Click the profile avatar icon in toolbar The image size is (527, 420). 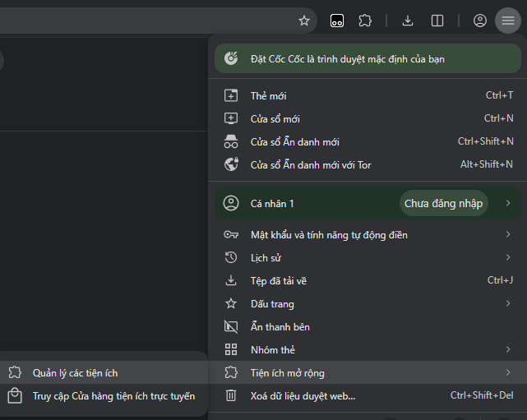480,21
